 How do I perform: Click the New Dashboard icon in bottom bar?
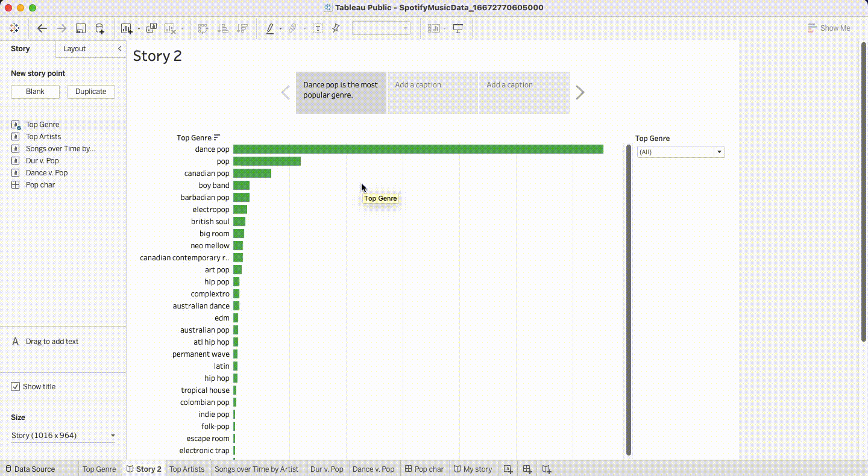point(527,469)
